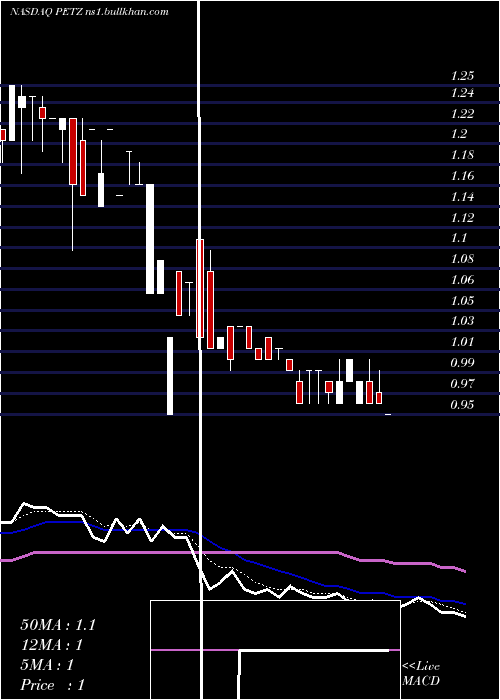Screen dimensions: 500x700
Task: Click the tall white candle spanning 1.06 to 1.16
Action: pos(150,239)
